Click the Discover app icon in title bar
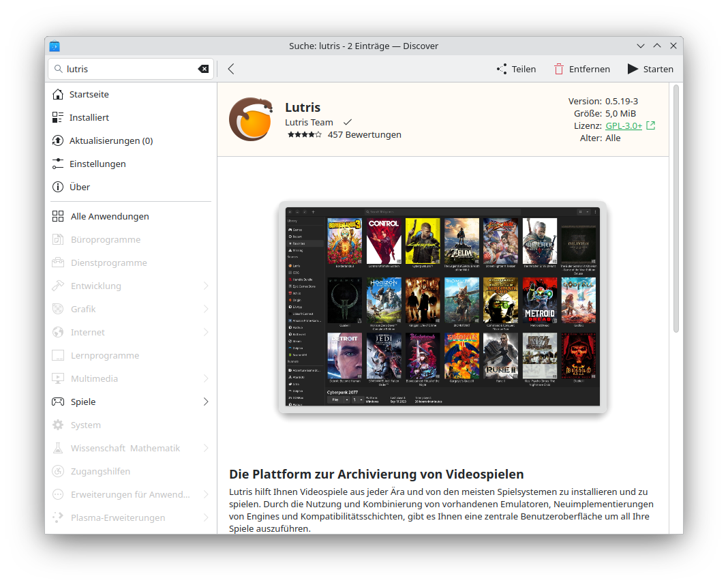 tap(55, 46)
